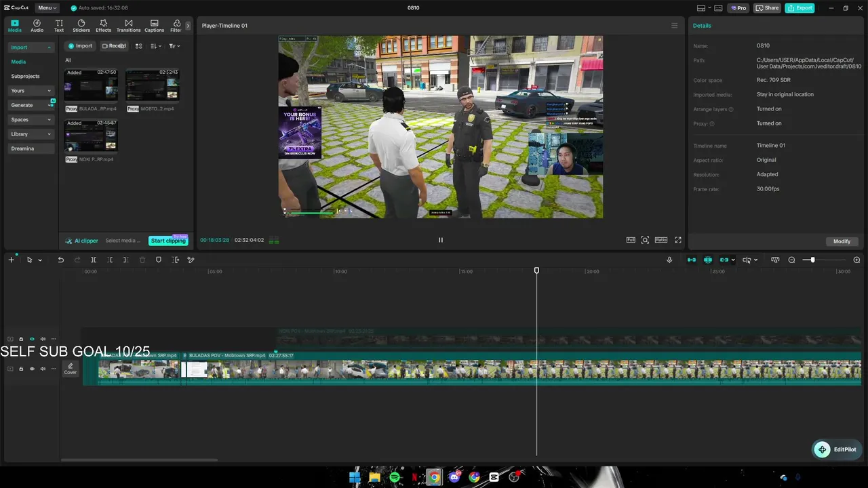The height and width of the screenshot is (488, 868).
Task: Click the Record button
Action: coord(114,46)
